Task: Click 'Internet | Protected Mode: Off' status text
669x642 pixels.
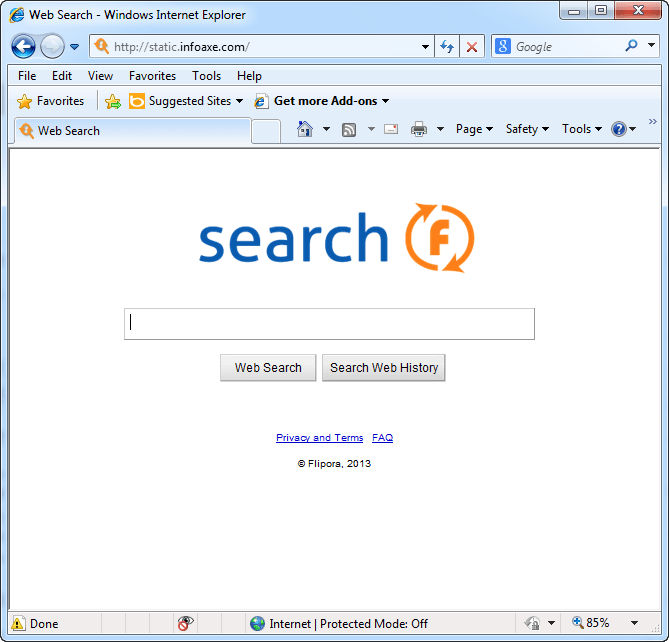Action: pyautogui.click(x=348, y=624)
